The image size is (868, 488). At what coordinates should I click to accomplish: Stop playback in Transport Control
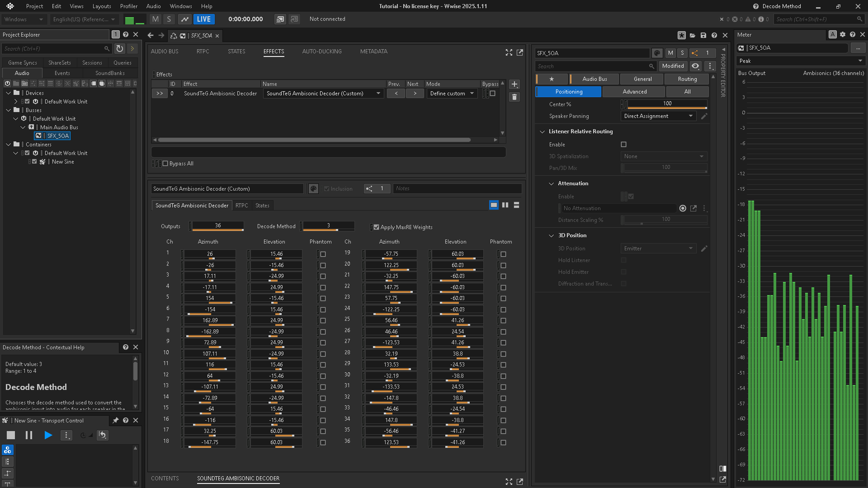[11, 435]
